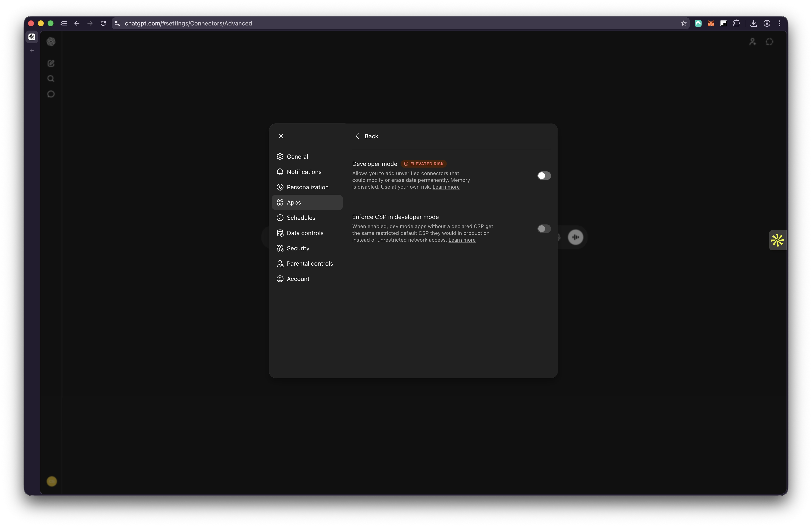The height and width of the screenshot is (527, 812).
Task: Select Apps settings section
Action: click(x=307, y=202)
